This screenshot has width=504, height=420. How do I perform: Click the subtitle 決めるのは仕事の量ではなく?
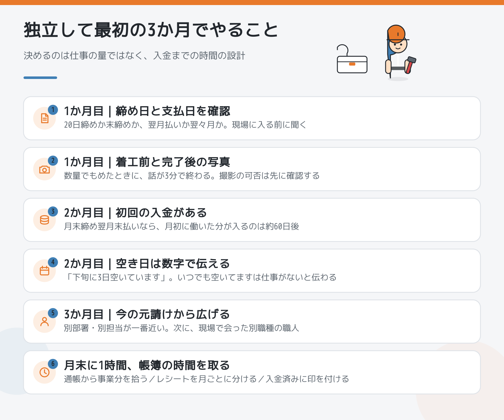click(84, 55)
